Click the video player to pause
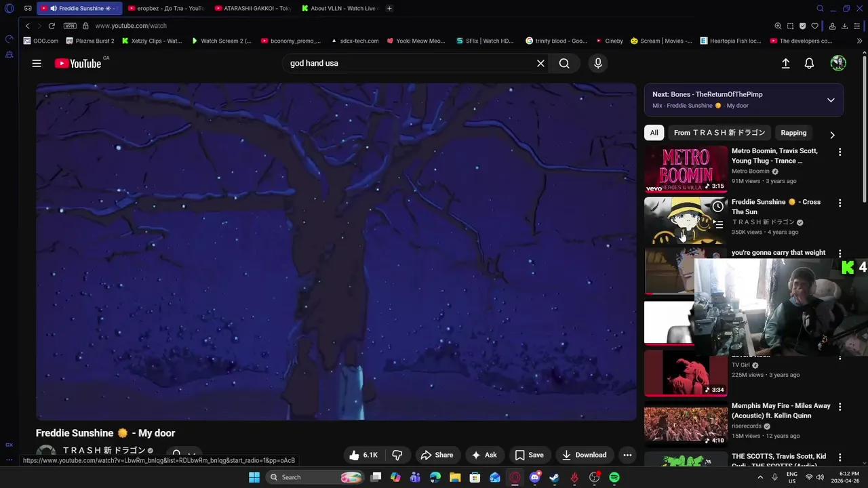Image resolution: width=868 pixels, height=488 pixels. click(x=336, y=251)
